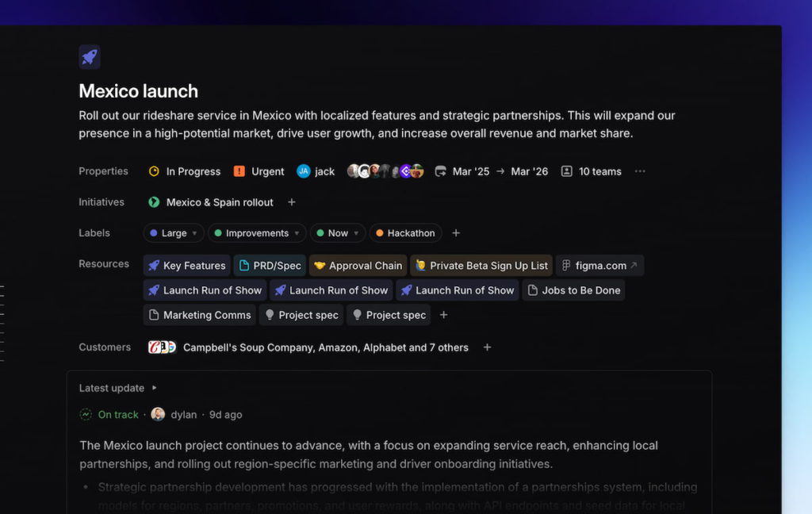Open the In Progress status property

(185, 171)
